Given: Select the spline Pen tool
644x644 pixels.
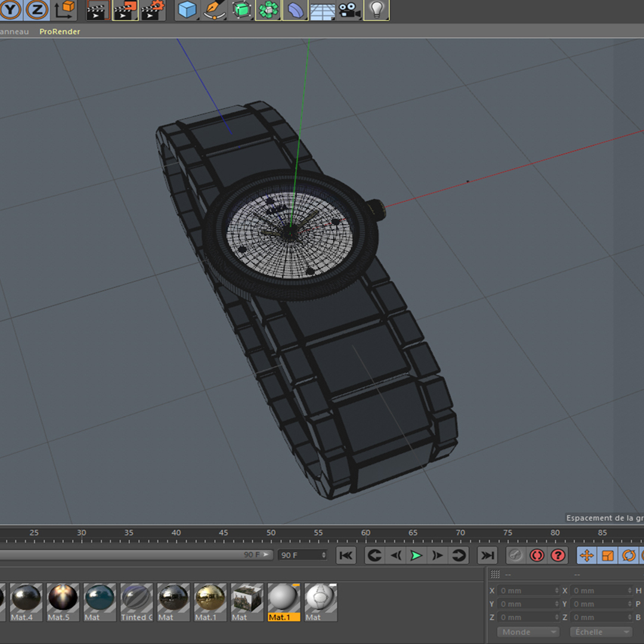Looking at the screenshot, I should 215,10.
